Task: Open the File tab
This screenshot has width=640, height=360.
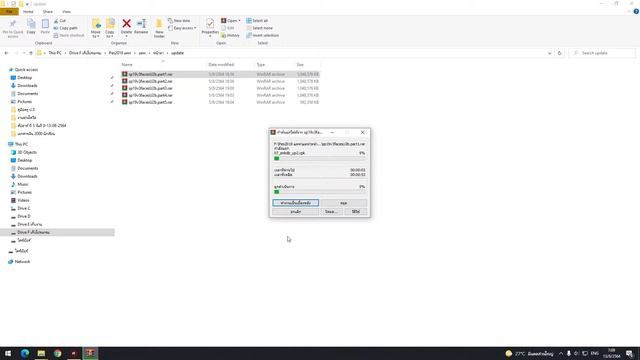Action: coord(9,12)
